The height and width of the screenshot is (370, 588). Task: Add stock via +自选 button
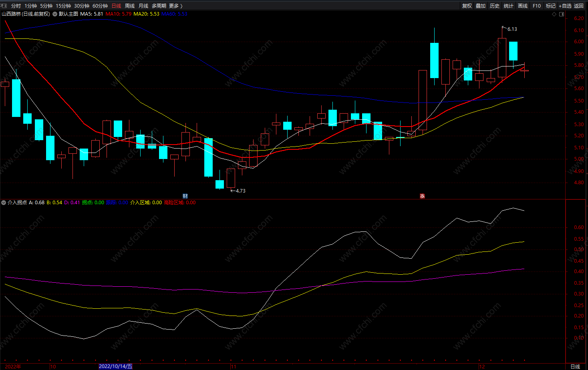point(565,6)
